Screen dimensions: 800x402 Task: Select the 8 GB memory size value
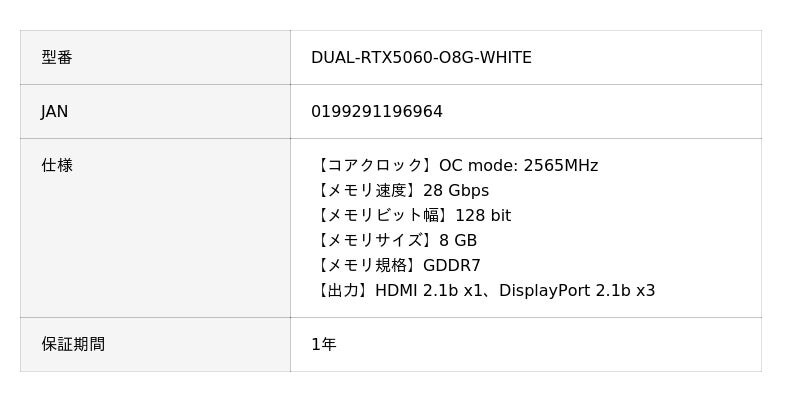pyautogui.click(x=458, y=241)
